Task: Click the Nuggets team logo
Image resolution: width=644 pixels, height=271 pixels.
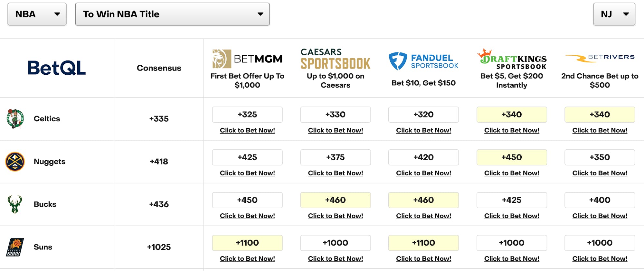Action: (15, 162)
